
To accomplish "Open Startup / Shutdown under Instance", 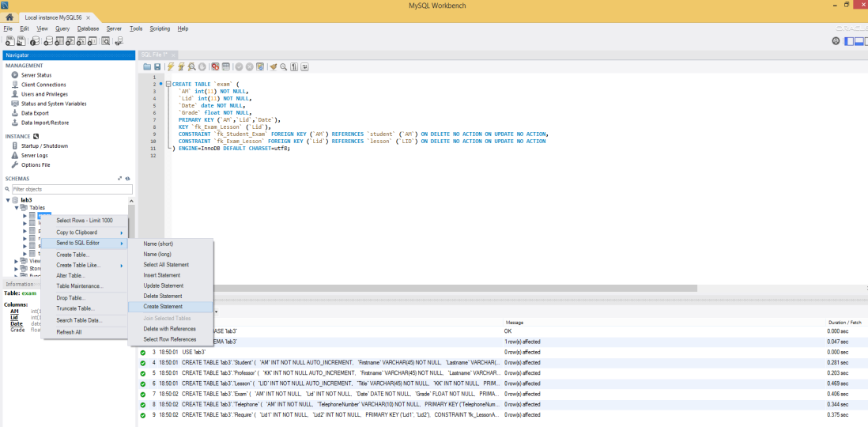I will point(44,146).
